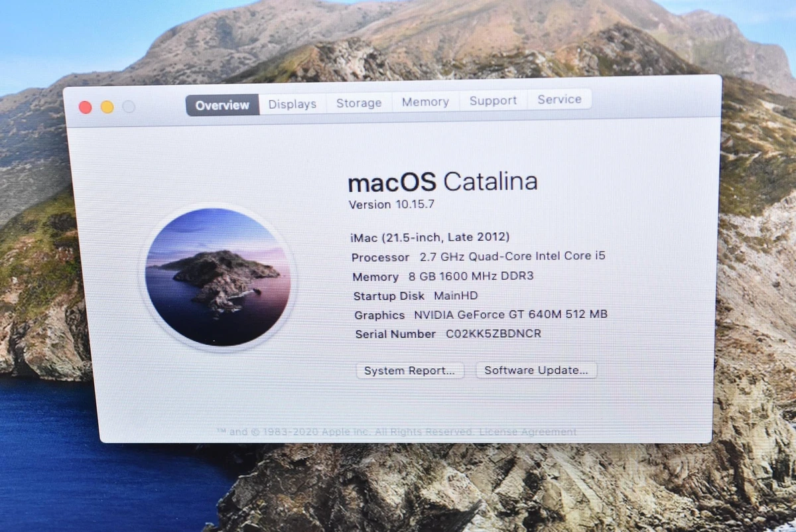Click the Version 10.15.7 text
Viewport: 796px width, 532px height.
click(392, 204)
